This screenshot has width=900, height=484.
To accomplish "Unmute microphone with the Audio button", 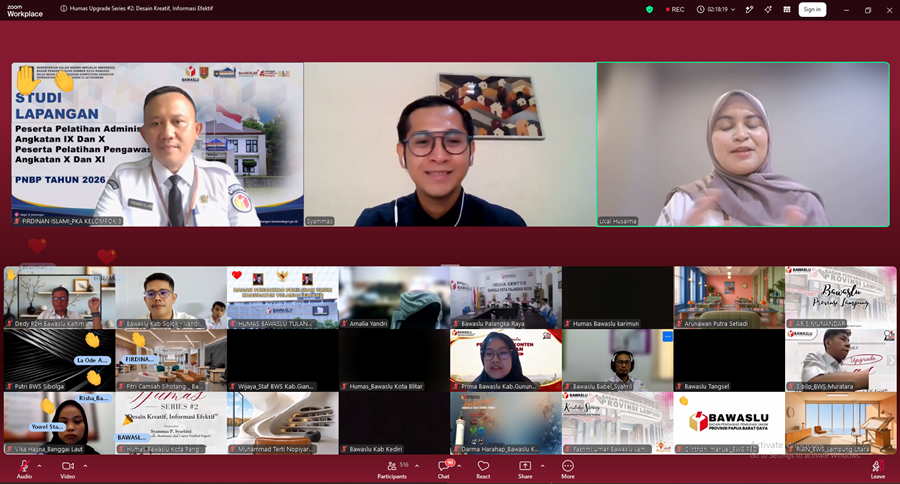I will [24, 470].
